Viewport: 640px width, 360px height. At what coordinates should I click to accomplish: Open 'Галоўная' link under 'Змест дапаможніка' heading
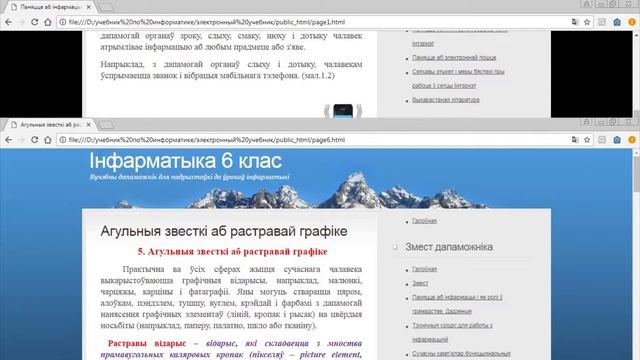click(x=424, y=269)
